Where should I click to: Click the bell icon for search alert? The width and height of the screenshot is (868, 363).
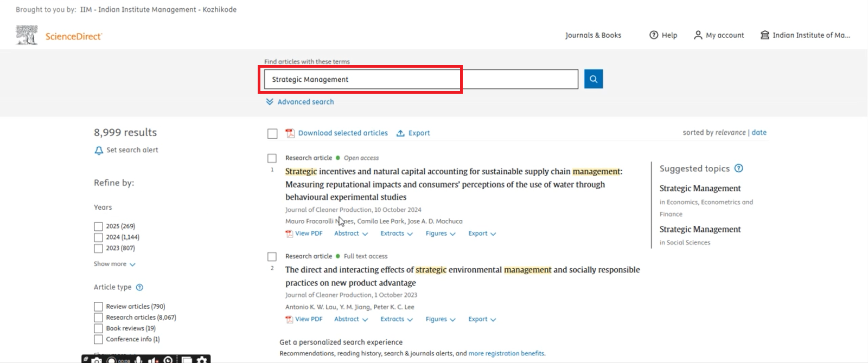(x=99, y=151)
